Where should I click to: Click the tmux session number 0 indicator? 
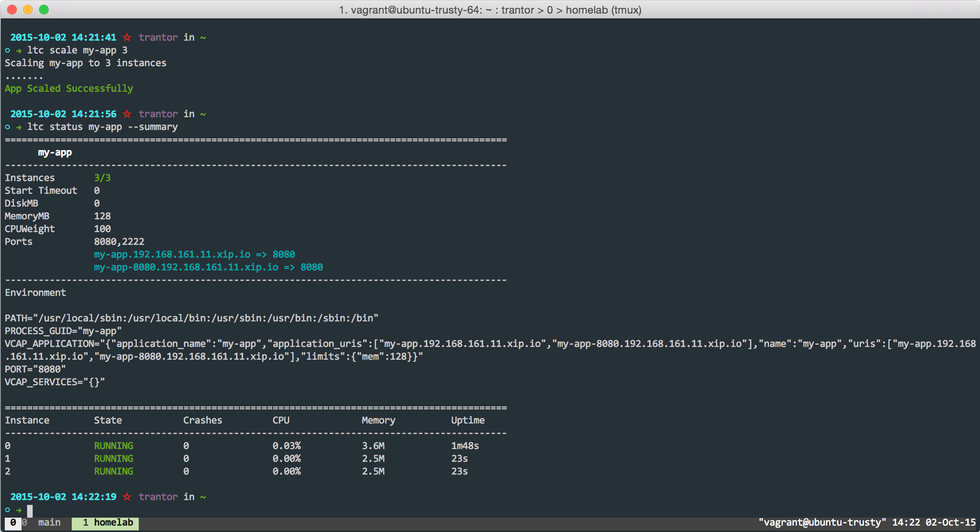point(13,523)
